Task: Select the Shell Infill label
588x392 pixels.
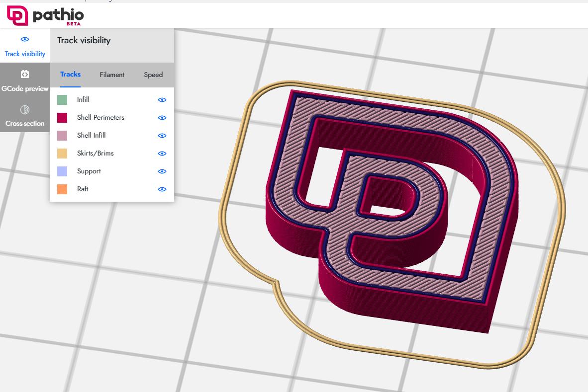Action: click(x=92, y=135)
